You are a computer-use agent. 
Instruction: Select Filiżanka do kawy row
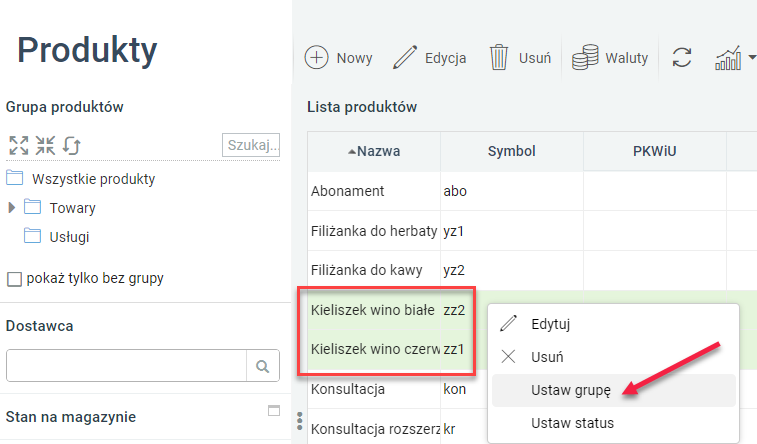pos(532,270)
